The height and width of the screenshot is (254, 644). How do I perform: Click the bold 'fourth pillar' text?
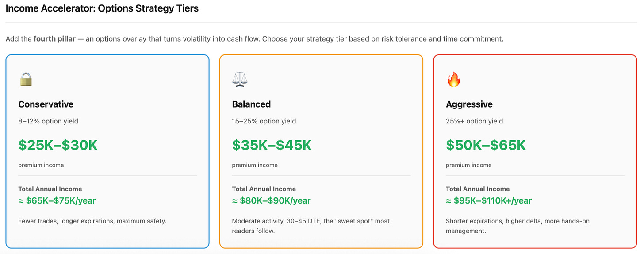pyautogui.click(x=55, y=39)
